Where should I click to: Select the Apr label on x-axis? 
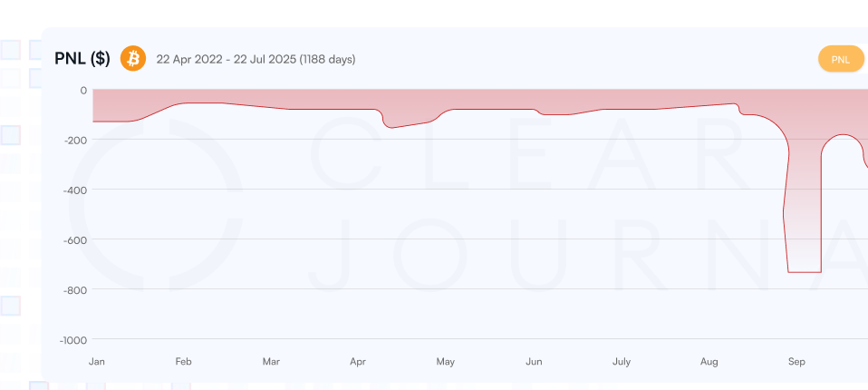point(358,362)
